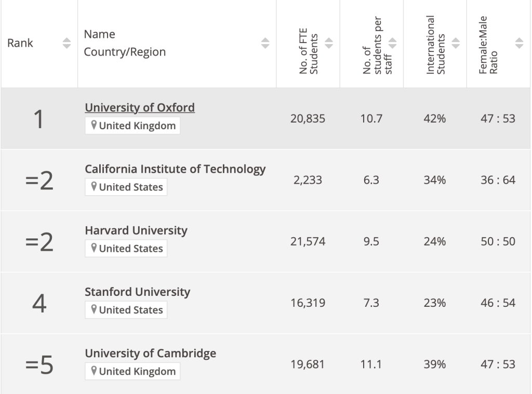Click location pin beside Oxford's United Kingdom

pos(94,125)
